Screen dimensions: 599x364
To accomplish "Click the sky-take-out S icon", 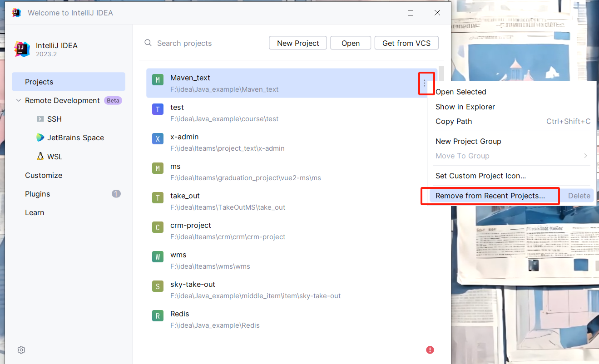I will coord(158,286).
